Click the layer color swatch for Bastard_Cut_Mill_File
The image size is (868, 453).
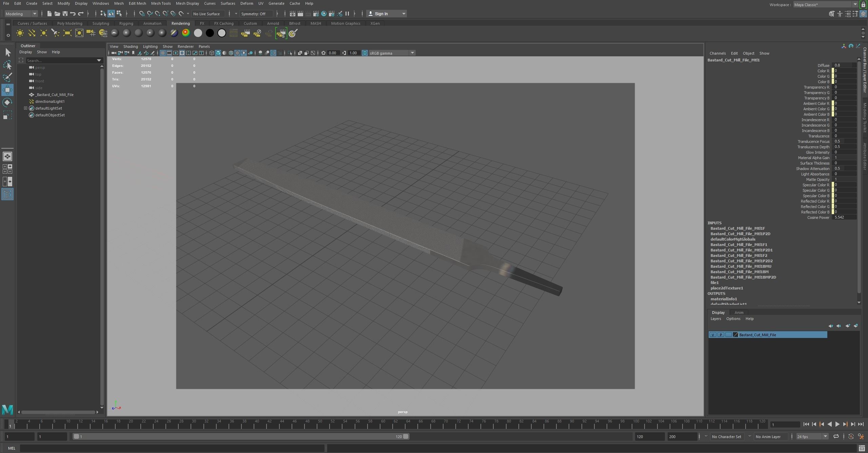point(735,335)
